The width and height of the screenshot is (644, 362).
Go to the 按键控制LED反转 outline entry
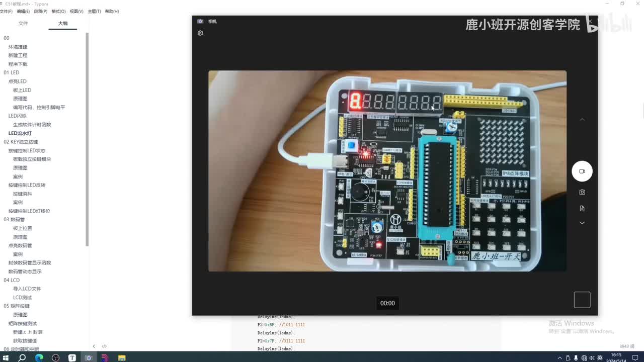point(27,185)
